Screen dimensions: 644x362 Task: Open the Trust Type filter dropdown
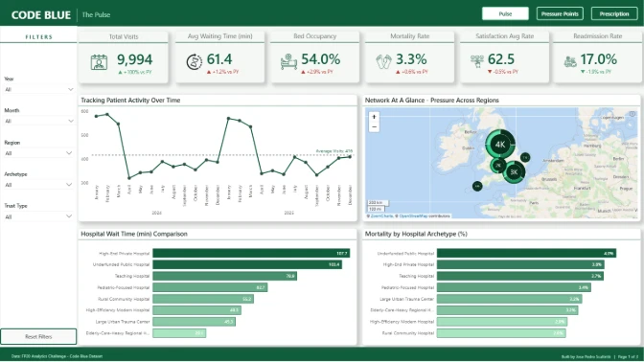38,216
